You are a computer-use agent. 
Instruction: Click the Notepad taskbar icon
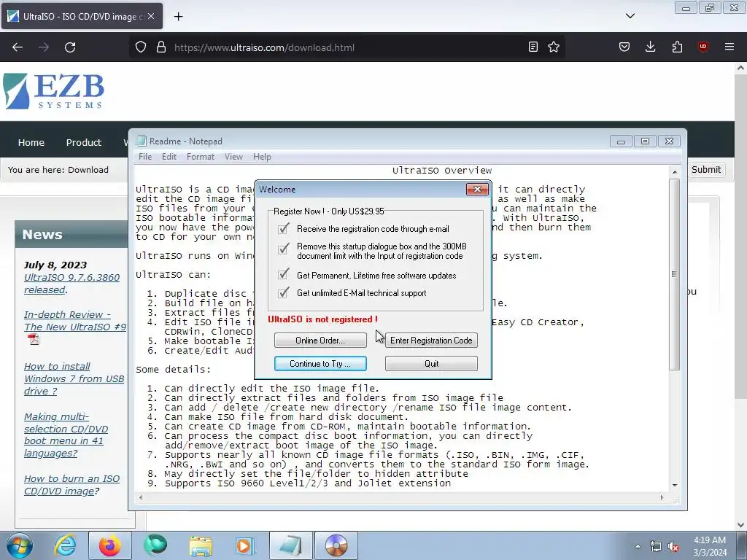290,545
